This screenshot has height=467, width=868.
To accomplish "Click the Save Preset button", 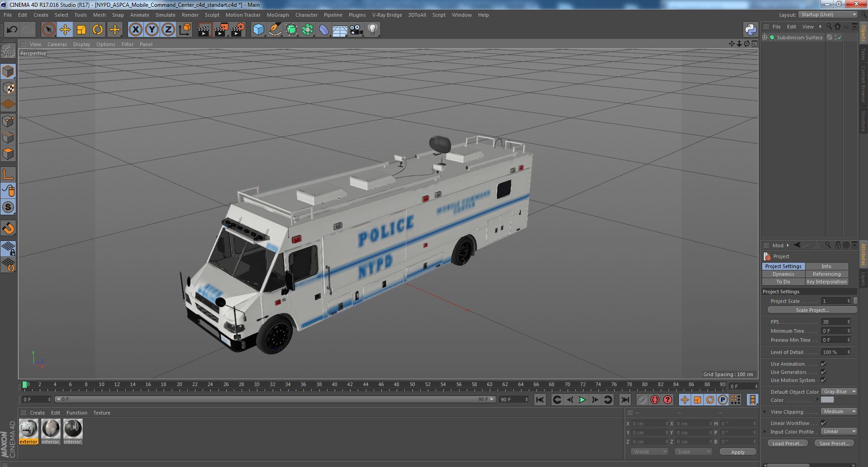I will click(x=835, y=443).
